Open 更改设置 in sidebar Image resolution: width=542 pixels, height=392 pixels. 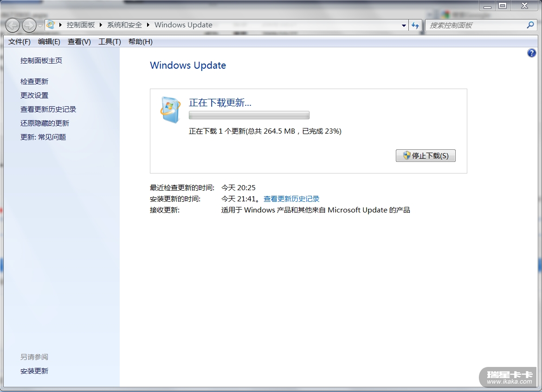34,95
